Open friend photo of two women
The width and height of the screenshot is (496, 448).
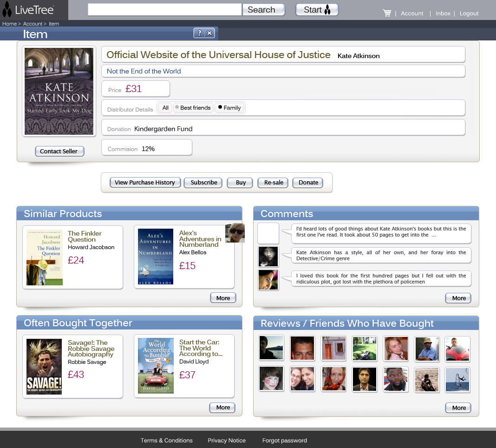point(302,379)
